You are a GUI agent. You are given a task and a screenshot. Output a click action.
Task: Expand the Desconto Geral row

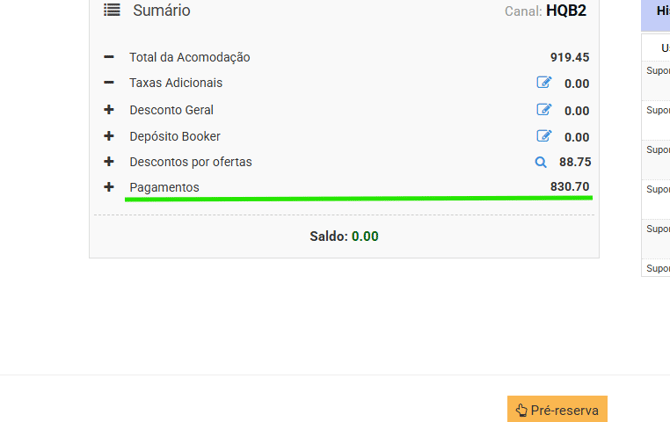[109, 110]
